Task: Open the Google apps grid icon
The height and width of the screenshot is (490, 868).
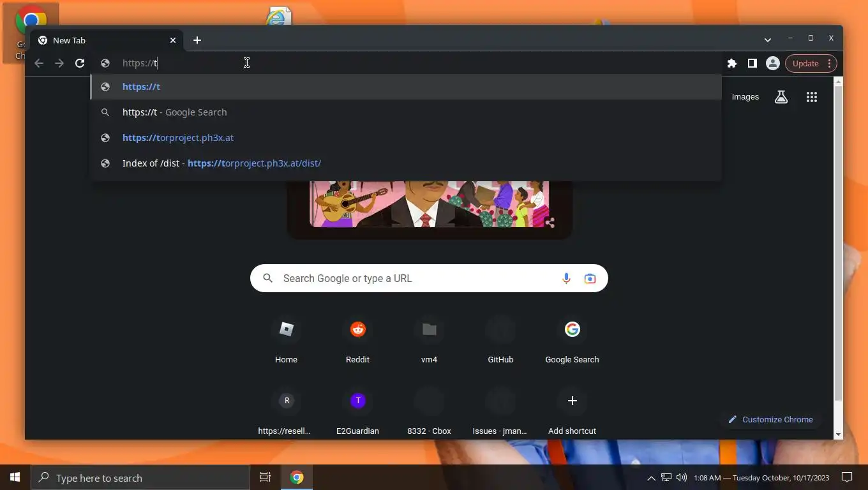Action: click(x=812, y=97)
